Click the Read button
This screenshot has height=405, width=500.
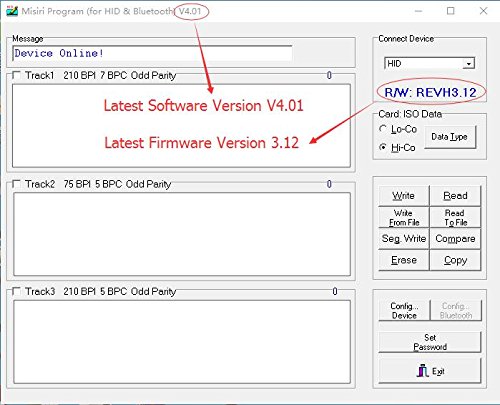click(x=455, y=195)
